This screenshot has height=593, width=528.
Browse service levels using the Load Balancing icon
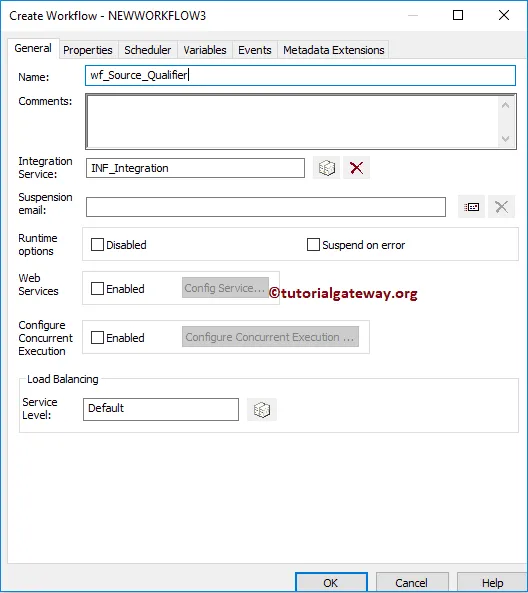point(262,410)
